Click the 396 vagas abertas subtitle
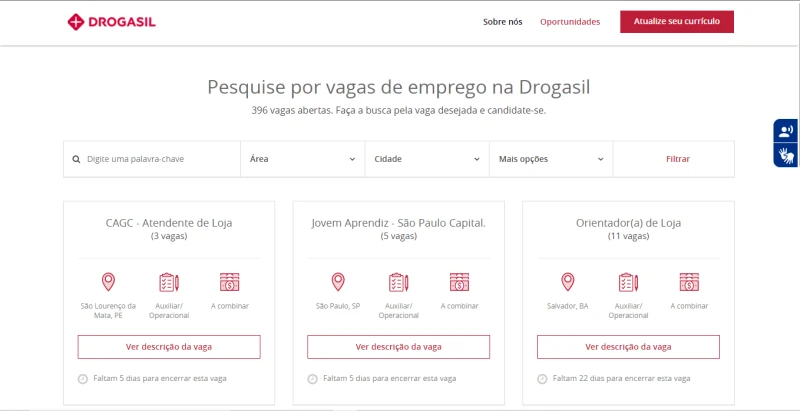800x411 pixels. coord(398,111)
